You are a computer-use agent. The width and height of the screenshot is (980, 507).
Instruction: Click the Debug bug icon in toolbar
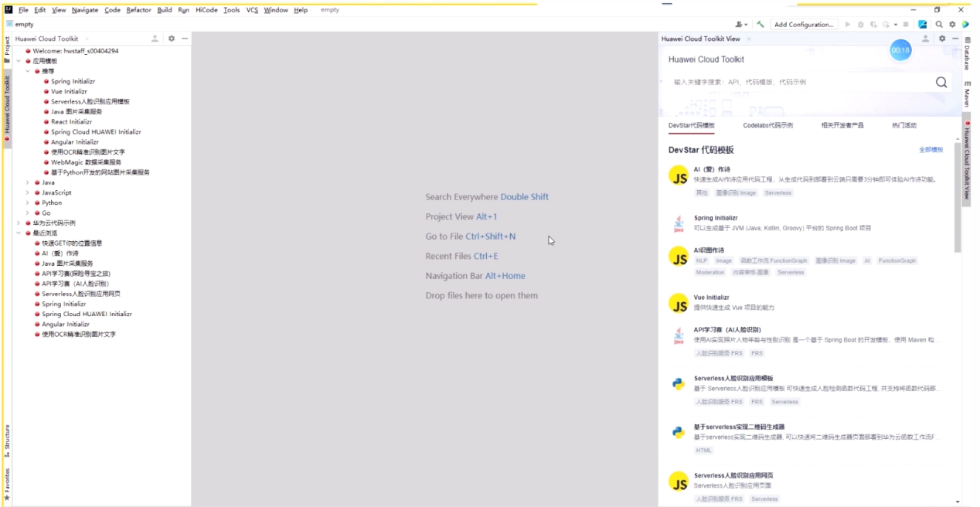click(x=861, y=24)
